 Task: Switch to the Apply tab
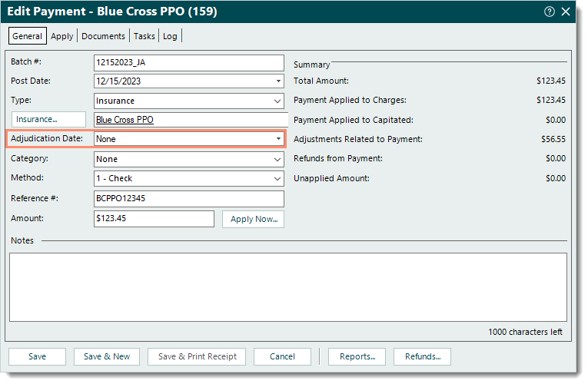(62, 36)
